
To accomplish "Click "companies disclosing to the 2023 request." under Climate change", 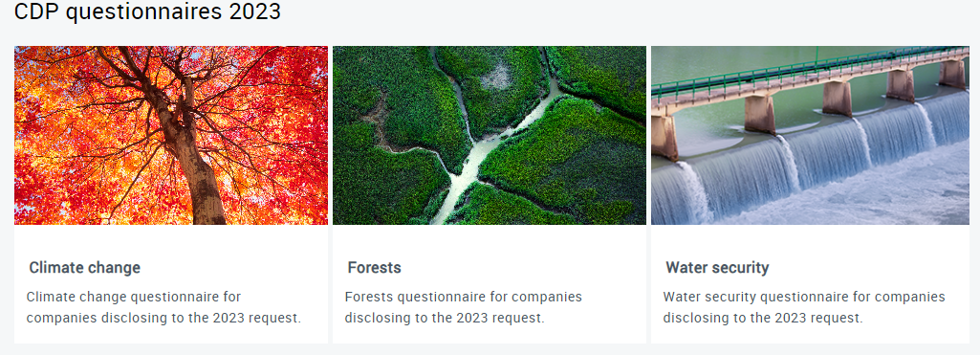I will pos(163,318).
